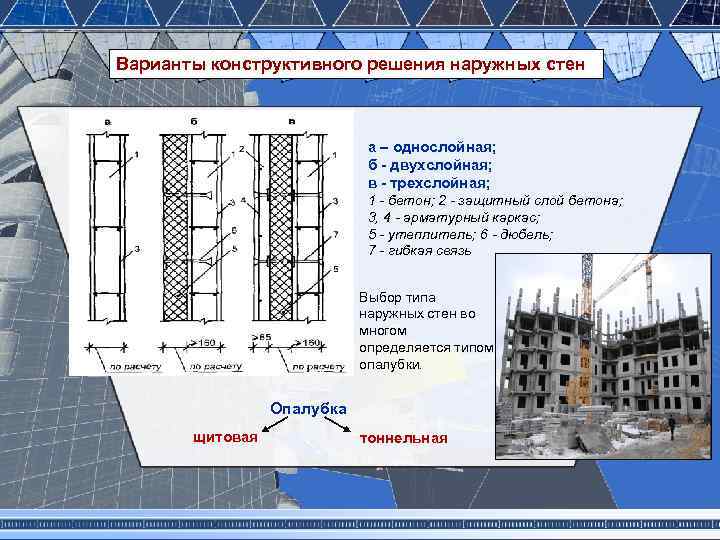Click the legend line '3, 4 - арматурный каркас;'
This screenshot has width=720, height=540.
(454, 217)
